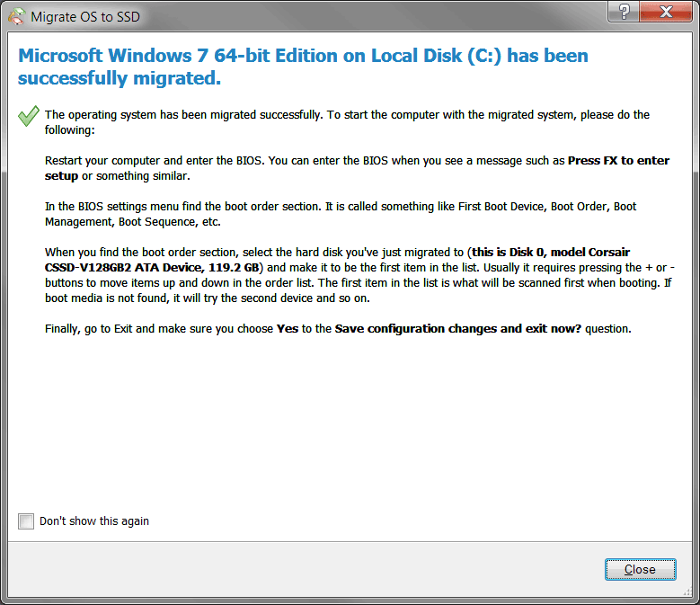Click the bold Save configuration changes question text
700x605 pixels.
[458, 329]
